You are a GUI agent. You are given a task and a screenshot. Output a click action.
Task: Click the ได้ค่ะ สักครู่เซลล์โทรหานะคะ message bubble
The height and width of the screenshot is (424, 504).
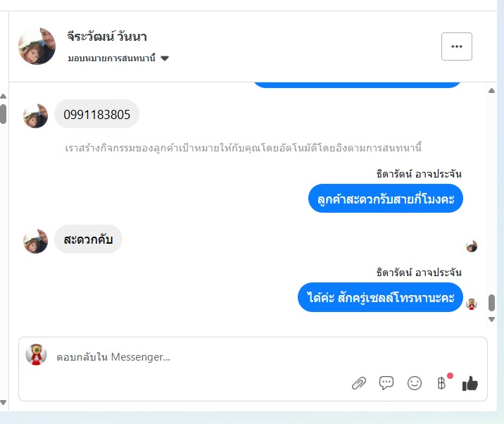[380, 297]
